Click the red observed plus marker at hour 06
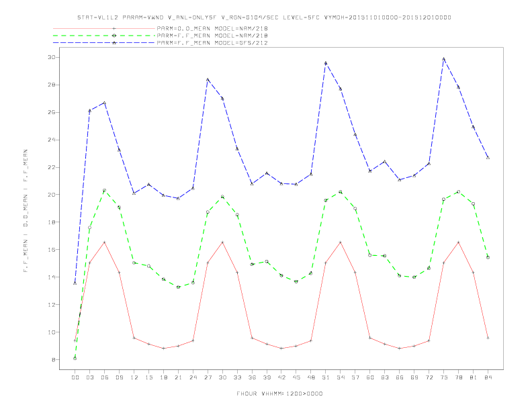The width and height of the screenshot is (532, 411). tap(105, 242)
